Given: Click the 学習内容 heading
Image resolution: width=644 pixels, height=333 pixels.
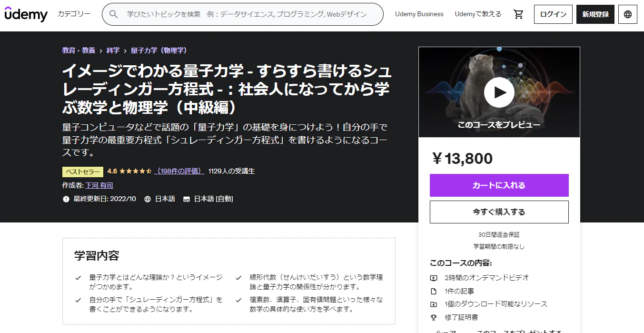Looking at the screenshot, I should click(97, 255).
